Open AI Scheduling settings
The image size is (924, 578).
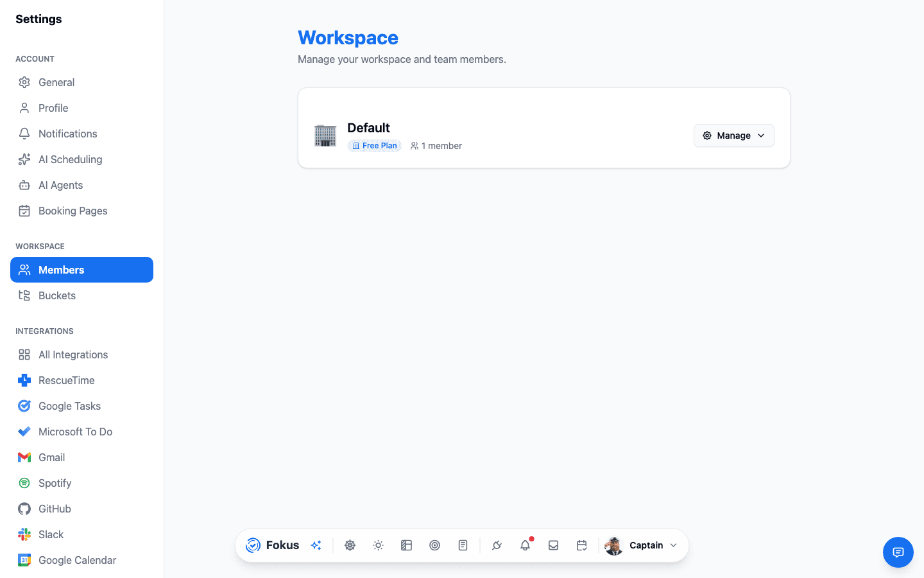pyautogui.click(x=81, y=159)
